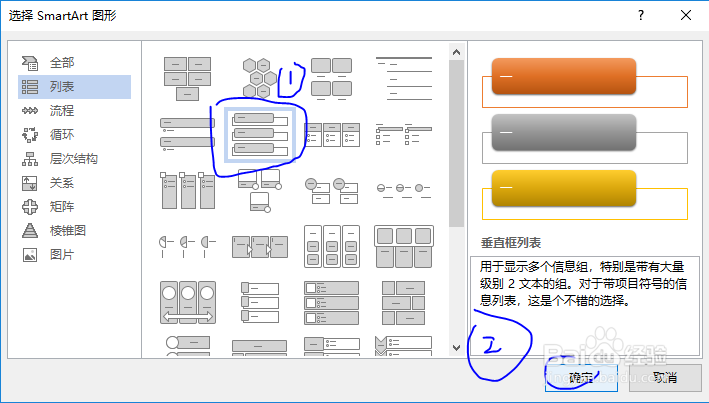Screen dimensions: 709x403
Task: Choose the highlighted Vertical Box List layout
Action: [x=260, y=134]
